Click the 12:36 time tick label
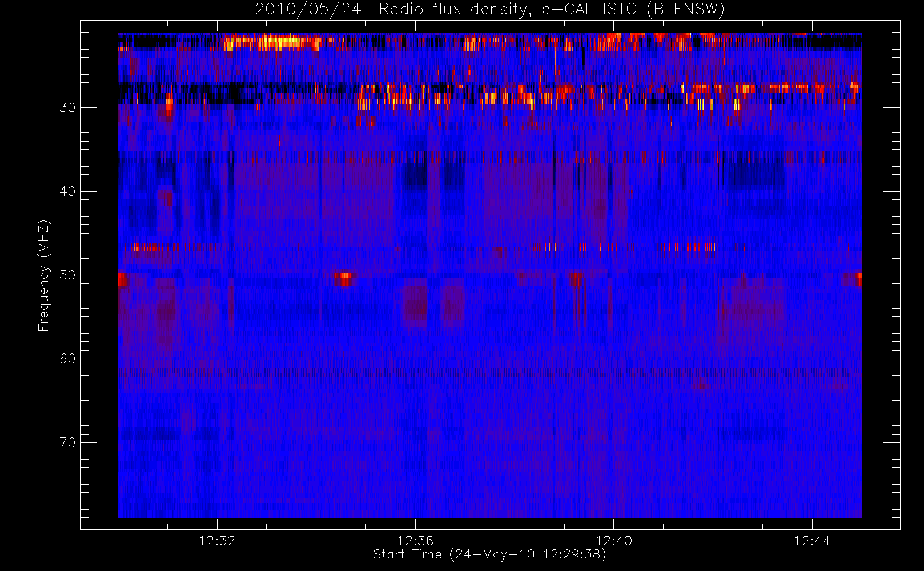 click(415, 541)
